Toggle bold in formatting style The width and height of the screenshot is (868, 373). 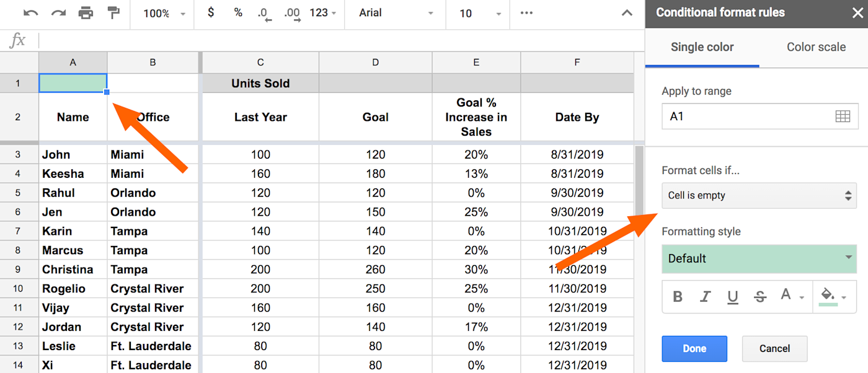(678, 297)
